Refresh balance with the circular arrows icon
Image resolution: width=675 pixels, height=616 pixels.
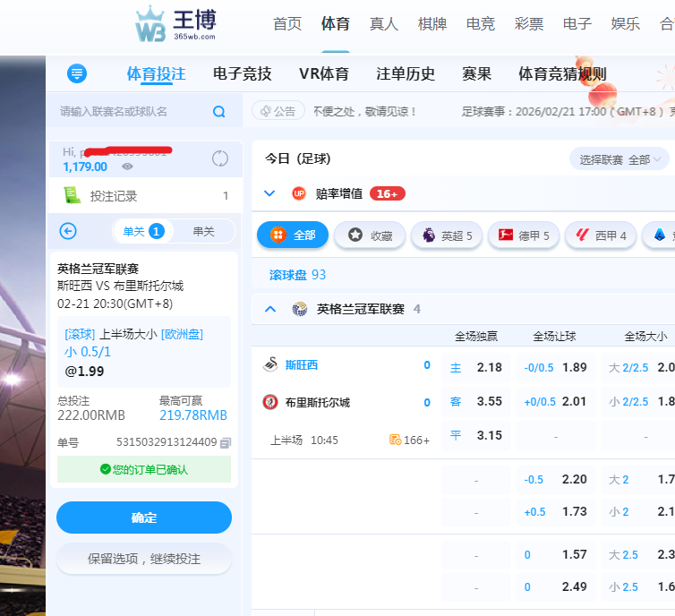pos(220,158)
